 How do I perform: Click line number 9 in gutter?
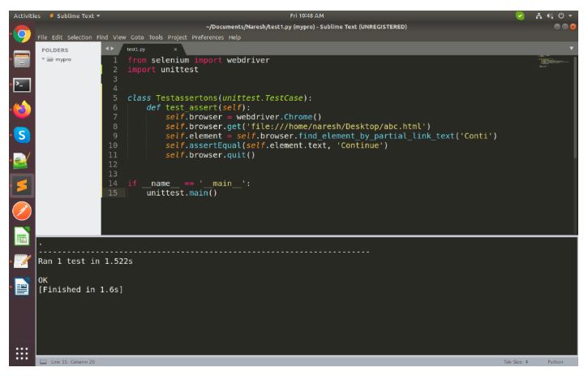[x=115, y=136]
